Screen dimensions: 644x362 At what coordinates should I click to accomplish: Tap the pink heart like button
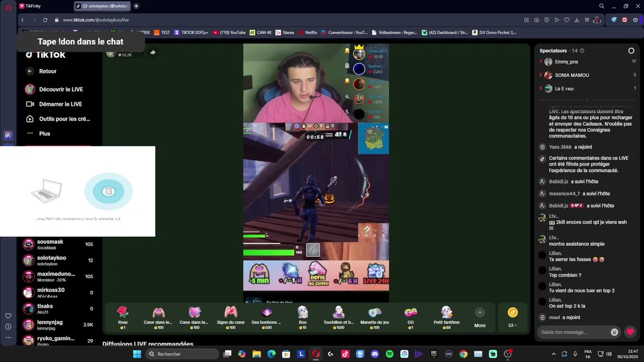coord(630,332)
